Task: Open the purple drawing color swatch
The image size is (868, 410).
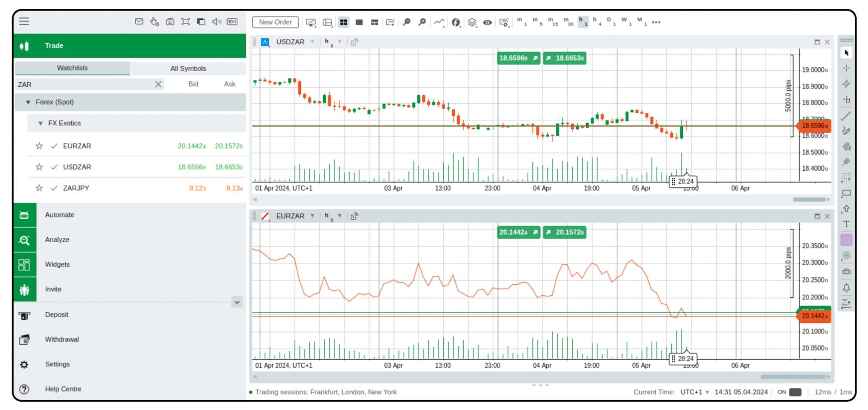Action: click(846, 240)
